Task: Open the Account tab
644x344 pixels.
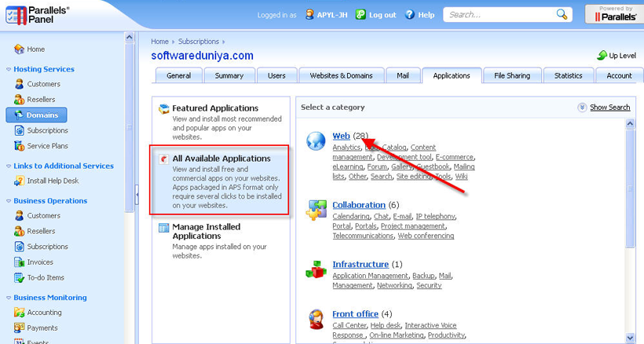Action: [x=619, y=75]
